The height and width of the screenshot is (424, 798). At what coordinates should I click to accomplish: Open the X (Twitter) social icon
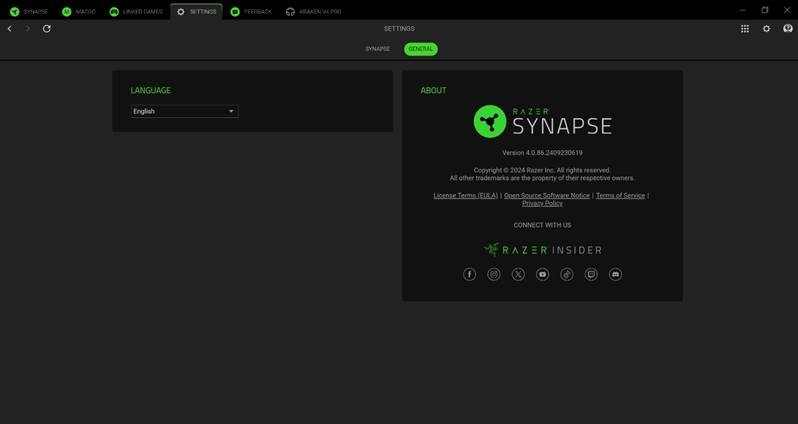tap(518, 274)
